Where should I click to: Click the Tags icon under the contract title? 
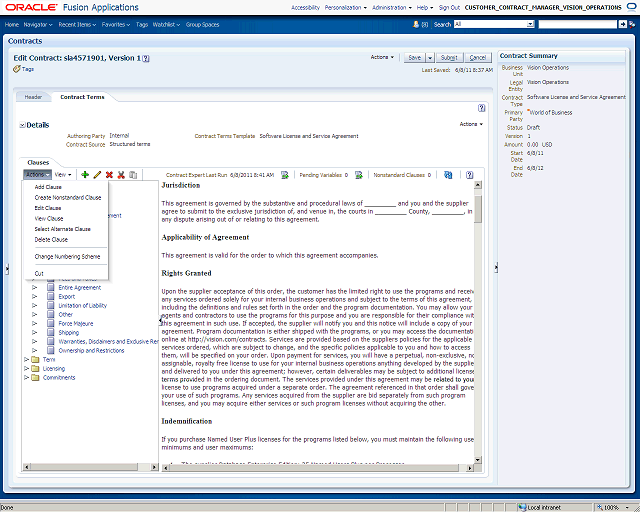click(16, 69)
